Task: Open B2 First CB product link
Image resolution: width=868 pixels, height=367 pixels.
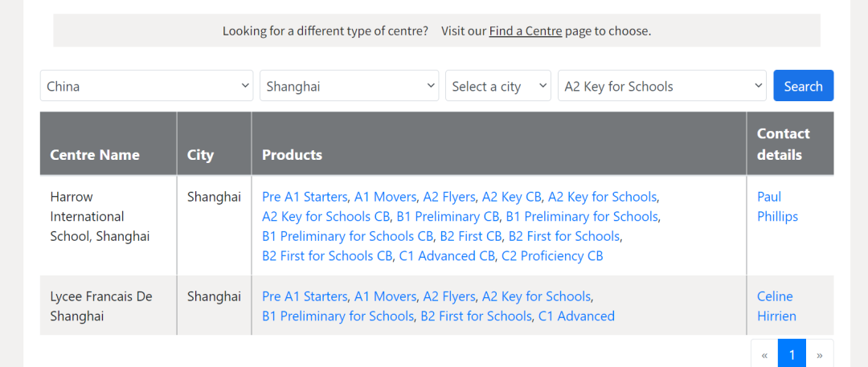Action: [x=470, y=236]
